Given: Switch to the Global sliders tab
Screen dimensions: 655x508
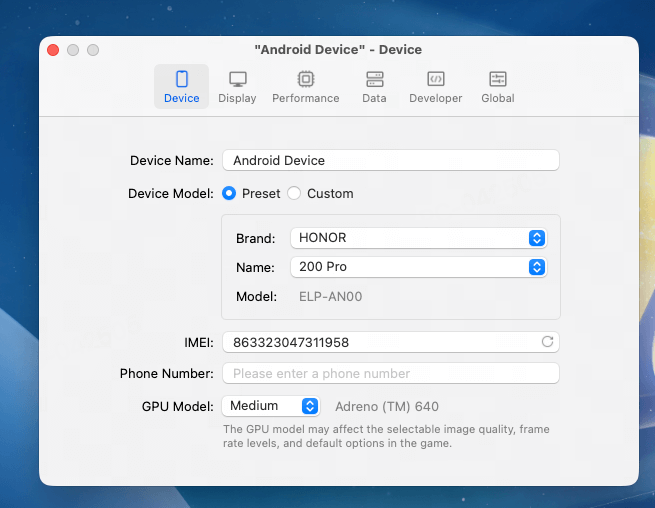Looking at the screenshot, I should [x=497, y=79].
